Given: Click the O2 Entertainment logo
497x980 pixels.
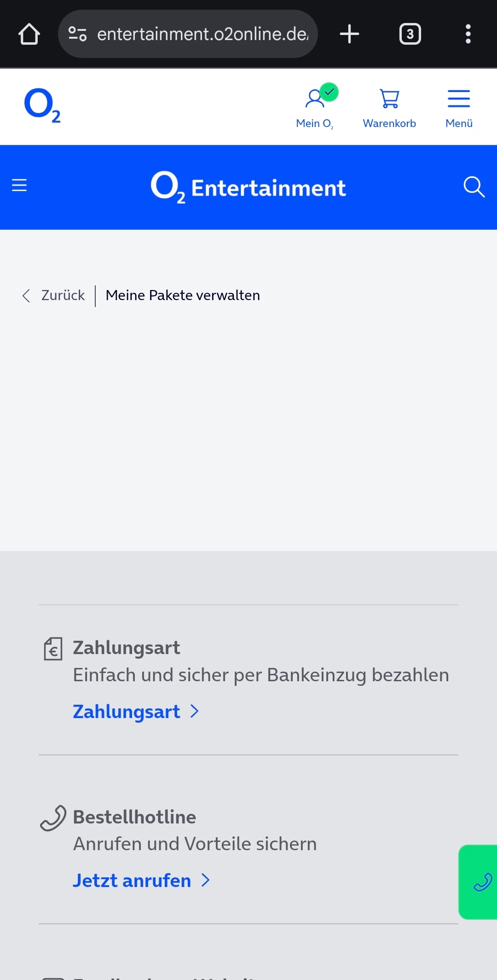Looking at the screenshot, I should click(x=248, y=187).
